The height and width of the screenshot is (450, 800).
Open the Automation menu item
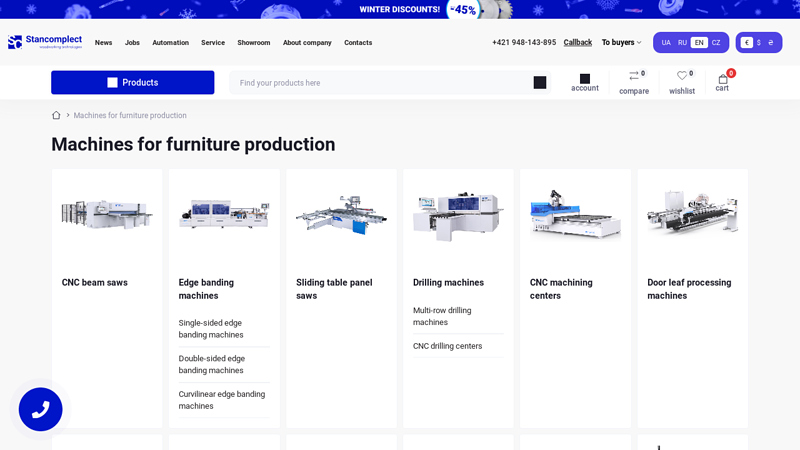tap(170, 42)
